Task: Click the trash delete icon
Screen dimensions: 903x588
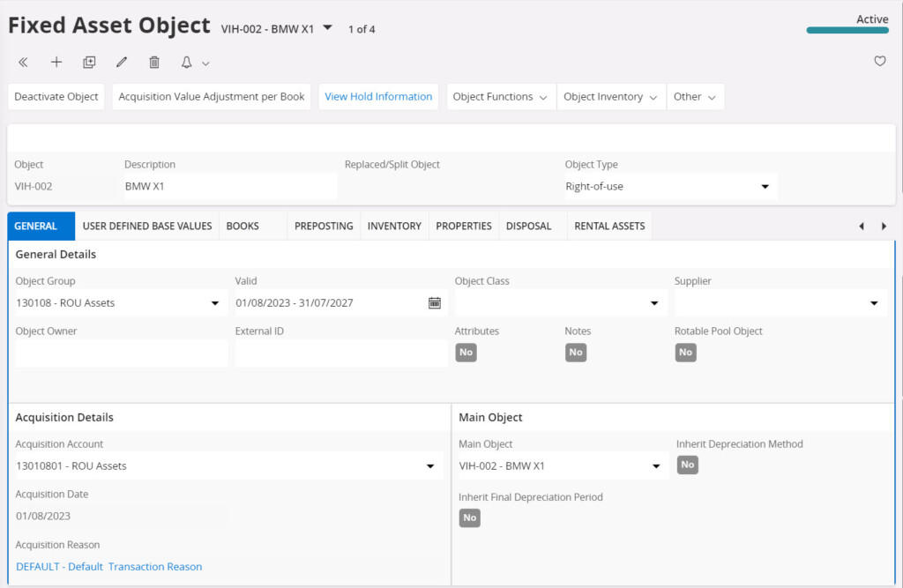Action: click(154, 63)
